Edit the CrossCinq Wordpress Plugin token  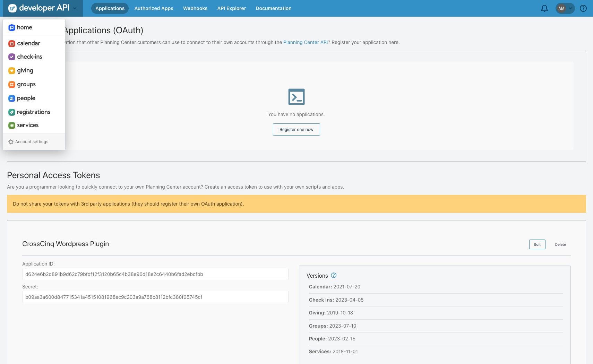click(537, 244)
